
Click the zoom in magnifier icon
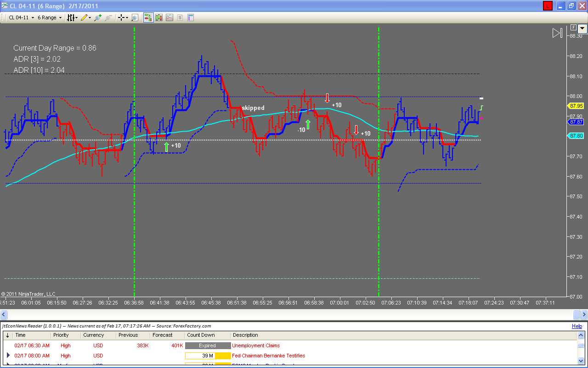tap(98, 17)
